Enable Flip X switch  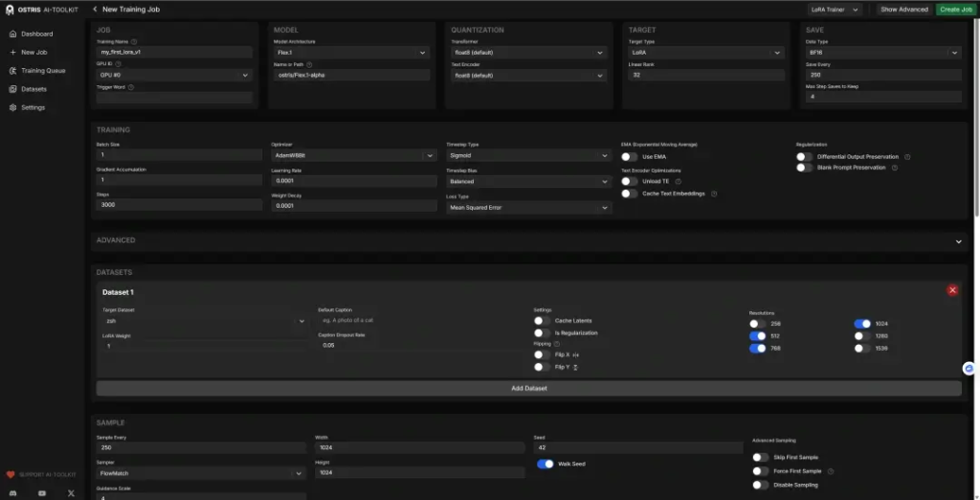(x=542, y=354)
